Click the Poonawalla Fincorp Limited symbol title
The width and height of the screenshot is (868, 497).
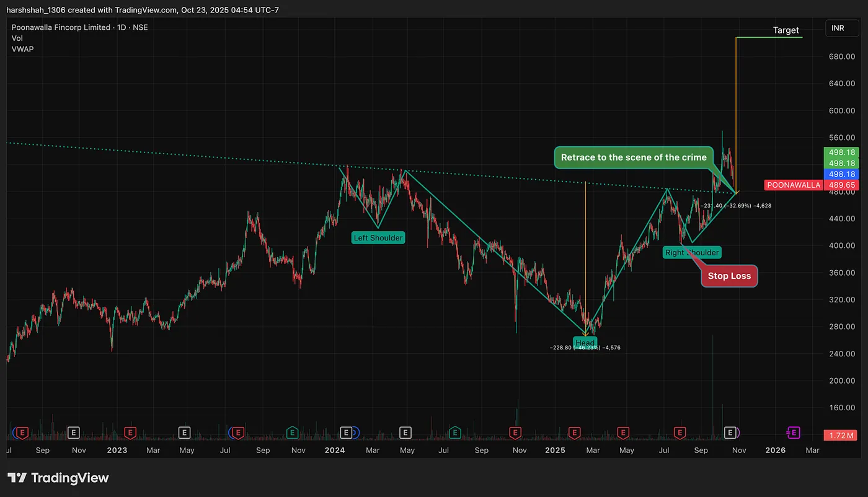point(80,27)
